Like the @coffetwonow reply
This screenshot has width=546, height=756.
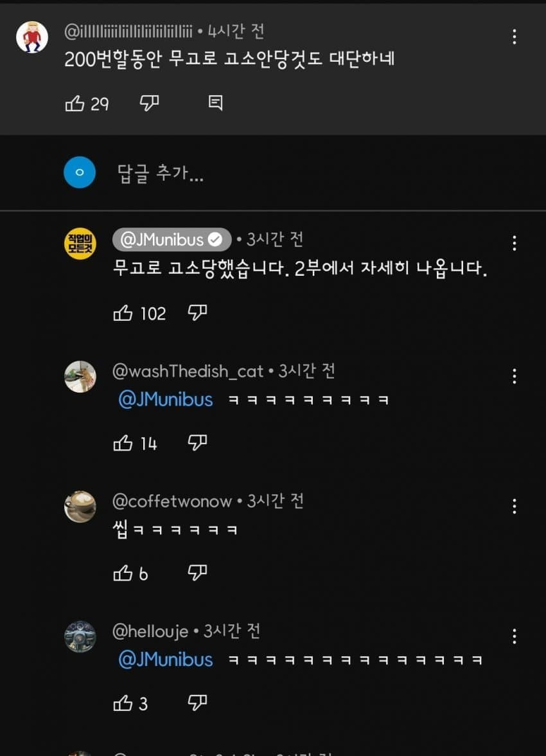[x=123, y=573]
